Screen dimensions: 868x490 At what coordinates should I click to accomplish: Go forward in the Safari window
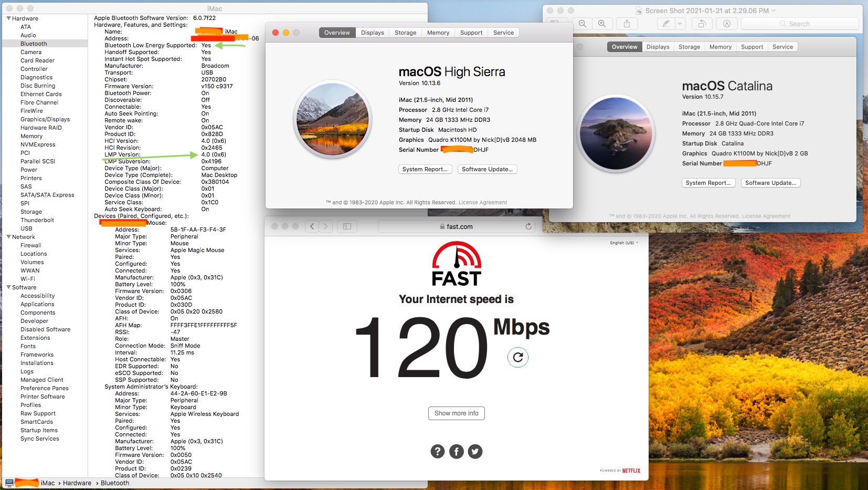[x=326, y=226]
